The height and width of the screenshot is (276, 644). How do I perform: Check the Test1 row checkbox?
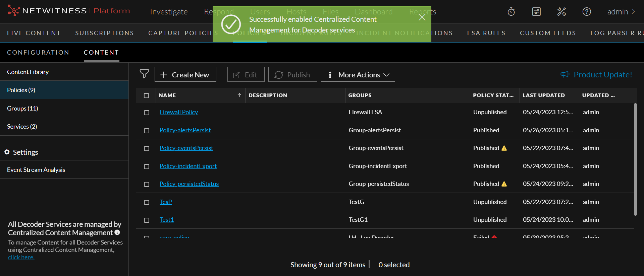pyautogui.click(x=147, y=220)
